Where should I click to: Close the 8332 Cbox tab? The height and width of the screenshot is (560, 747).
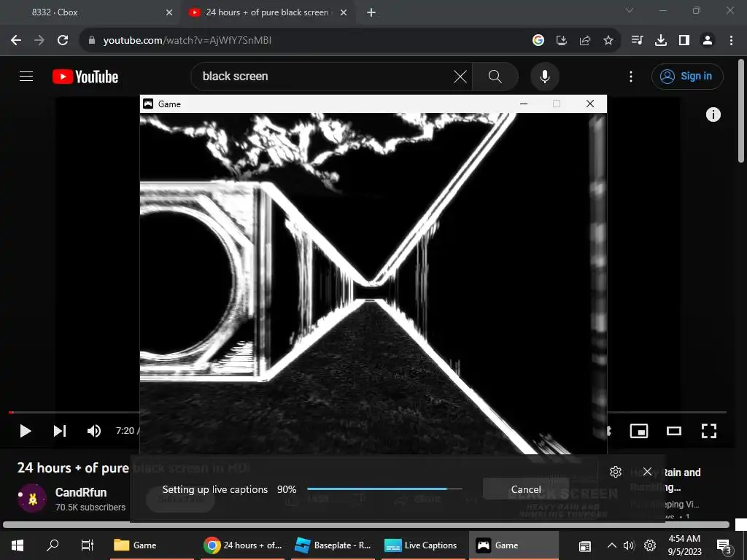169,12
